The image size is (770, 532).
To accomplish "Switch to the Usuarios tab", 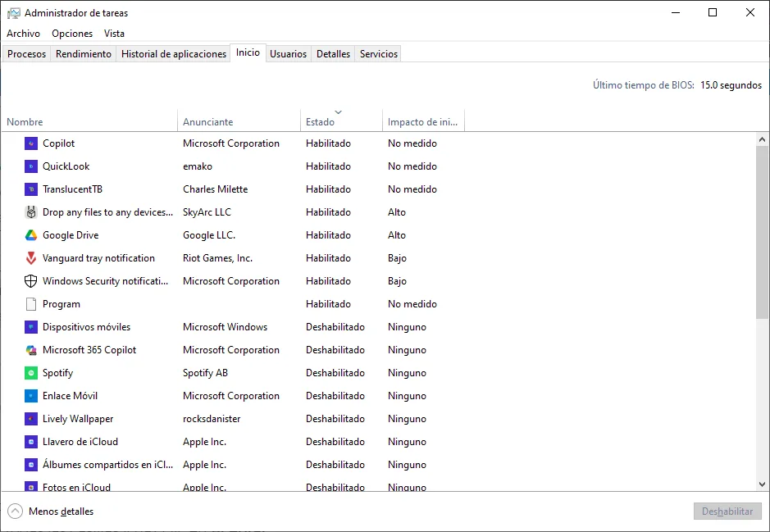I will (289, 54).
